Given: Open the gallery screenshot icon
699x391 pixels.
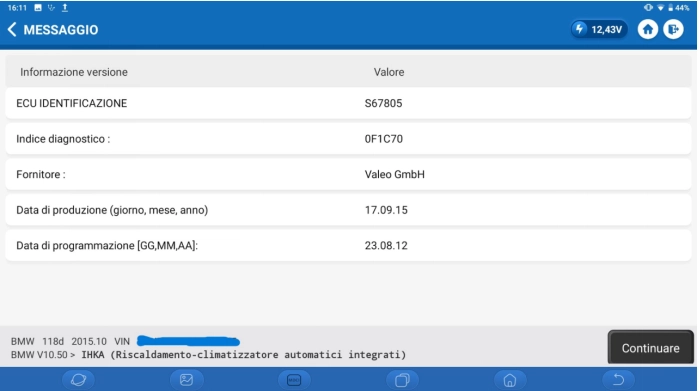Looking at the screenshot, I should 186,380.
